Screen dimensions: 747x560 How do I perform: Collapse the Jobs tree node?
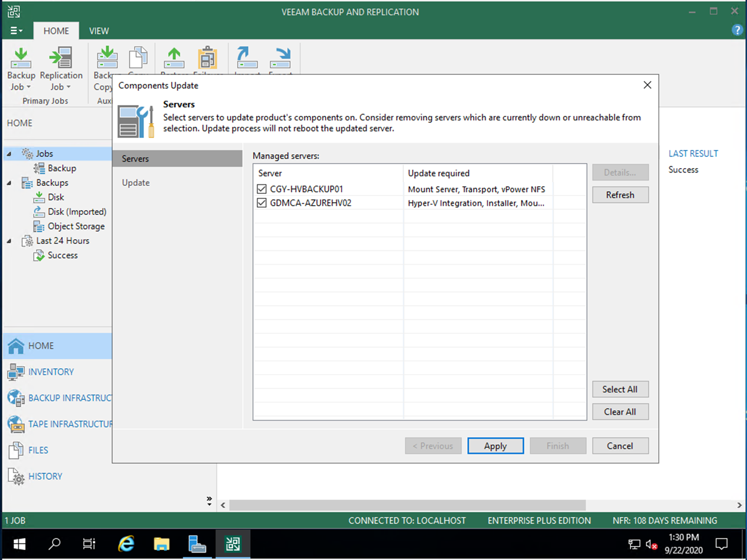[x=9, y=154]
